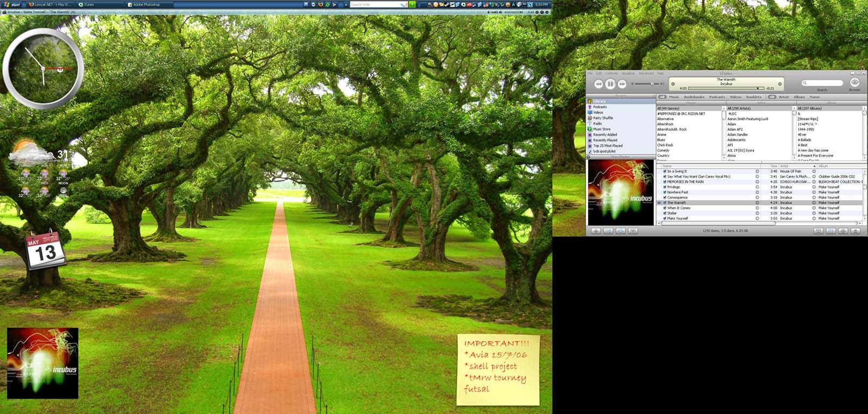Image resolution: width=868 pixels, height=414 pixels.
Task: Click the Windows start button
Action: (x=12, y=4)
